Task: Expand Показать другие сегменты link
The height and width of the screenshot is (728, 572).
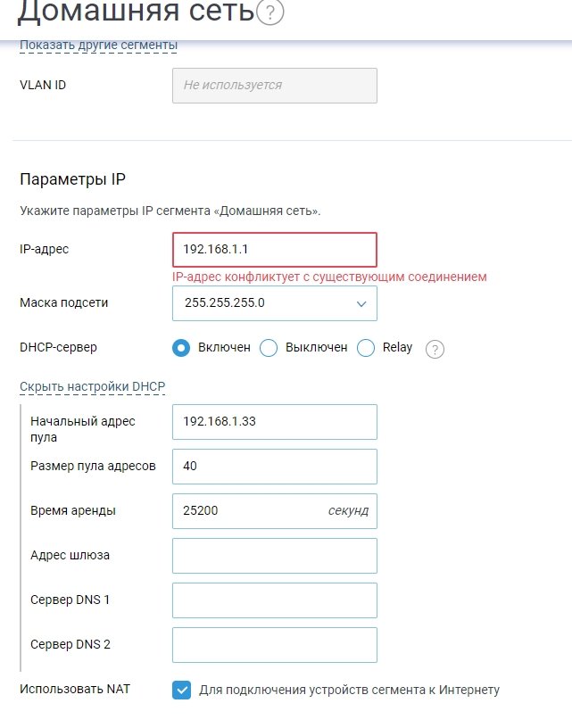Action: [98, 45]
